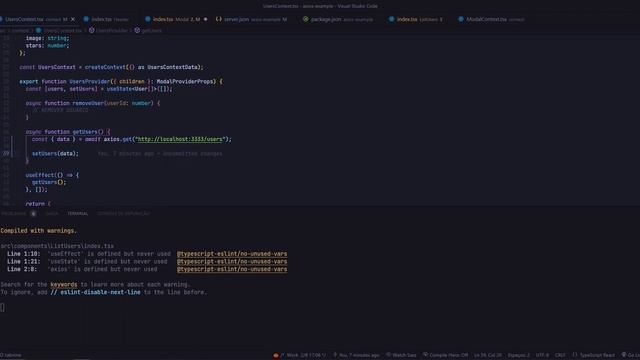
Task: Select language mode TypeScript React in status bar
Action: (594, 355)
